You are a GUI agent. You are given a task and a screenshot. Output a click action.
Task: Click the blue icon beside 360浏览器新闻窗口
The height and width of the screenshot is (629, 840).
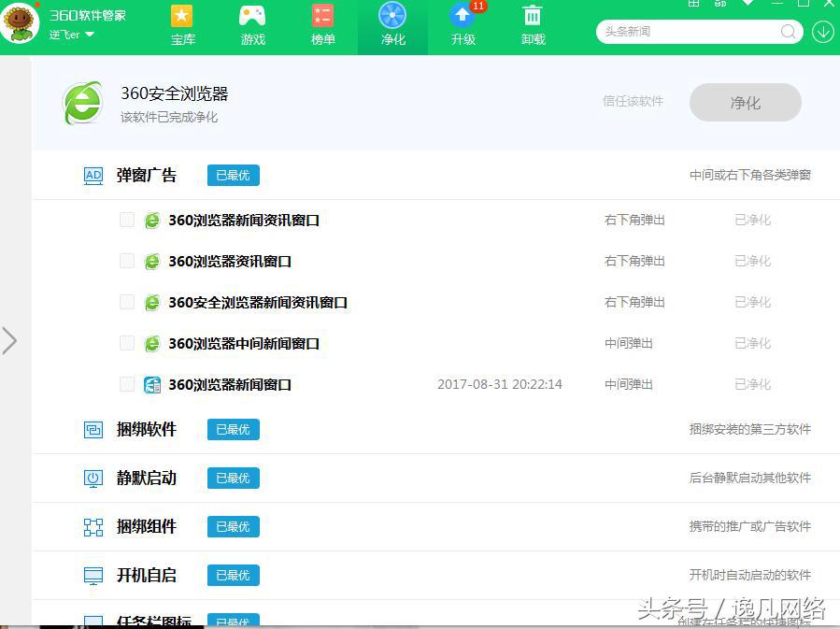tap(152, 385)
